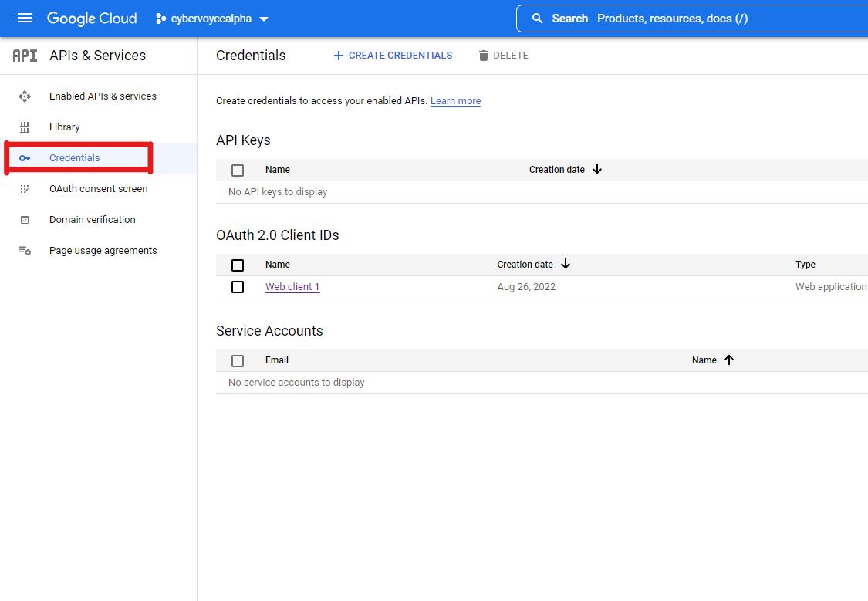
Task: Toggle the Creation date sort arrow under API Keys
Action: coord(596,169)
